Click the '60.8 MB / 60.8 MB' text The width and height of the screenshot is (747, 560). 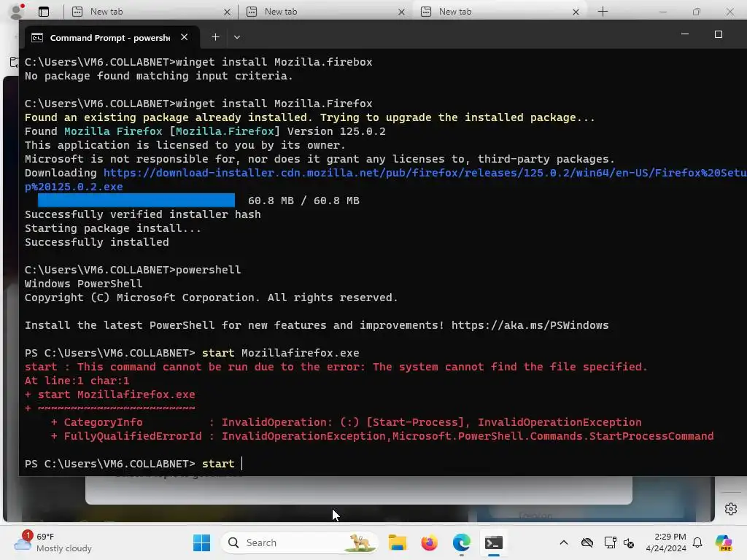click(303, 201)
